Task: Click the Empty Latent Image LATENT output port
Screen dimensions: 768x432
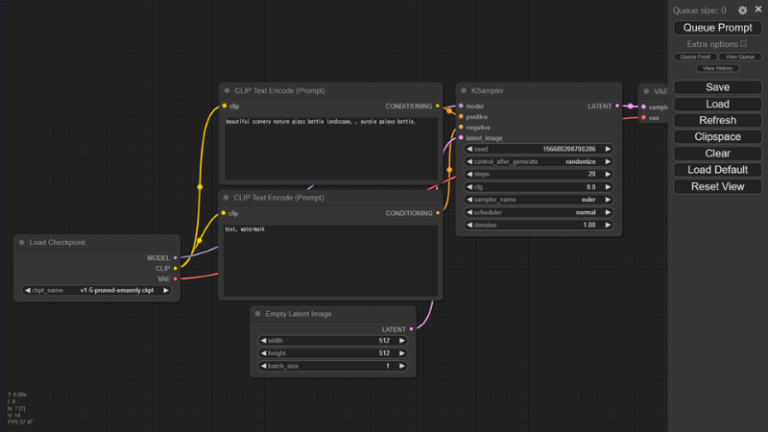Action: click(x=411, y=329)
